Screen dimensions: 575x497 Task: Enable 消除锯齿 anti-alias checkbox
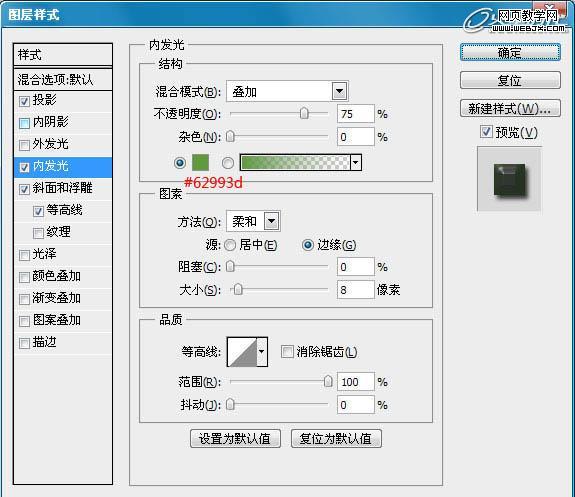(x=287, y=351)
